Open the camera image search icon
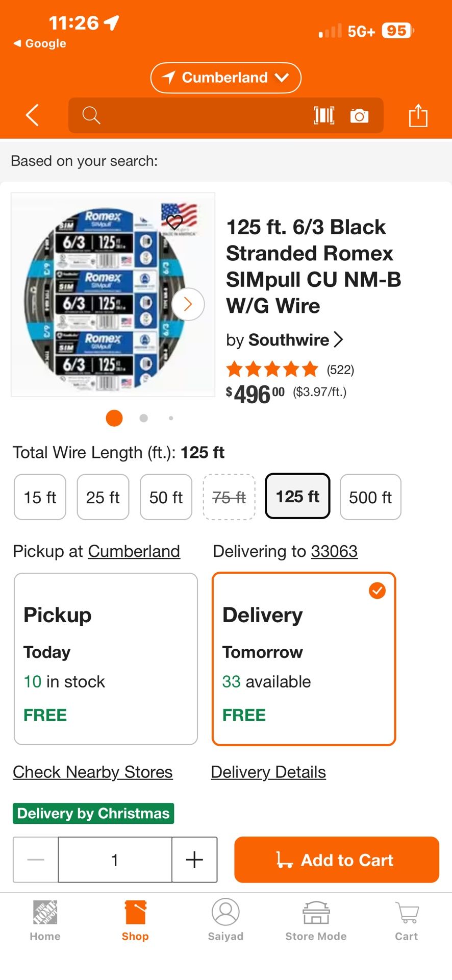The width and height of the screenshot is (452, 980). [359, 116]
